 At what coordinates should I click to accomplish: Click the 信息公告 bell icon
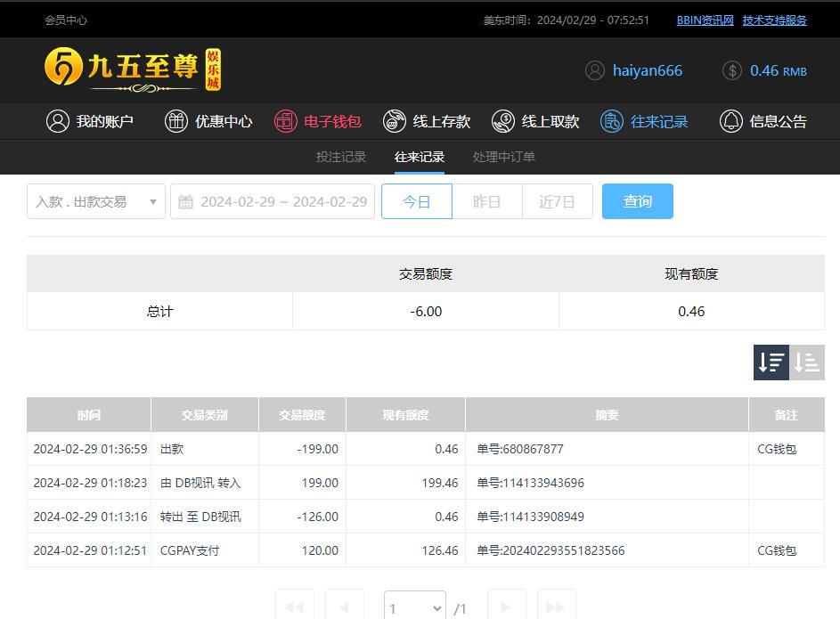[730, 121]
